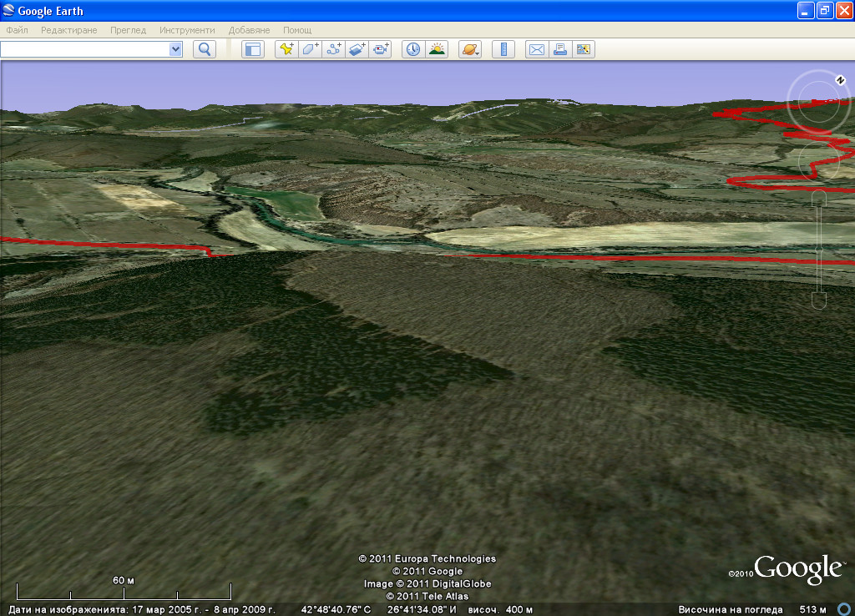Add a path with the path tool
Image resolution: width=855 pixels, height=616 pixels.
(333, 49)
